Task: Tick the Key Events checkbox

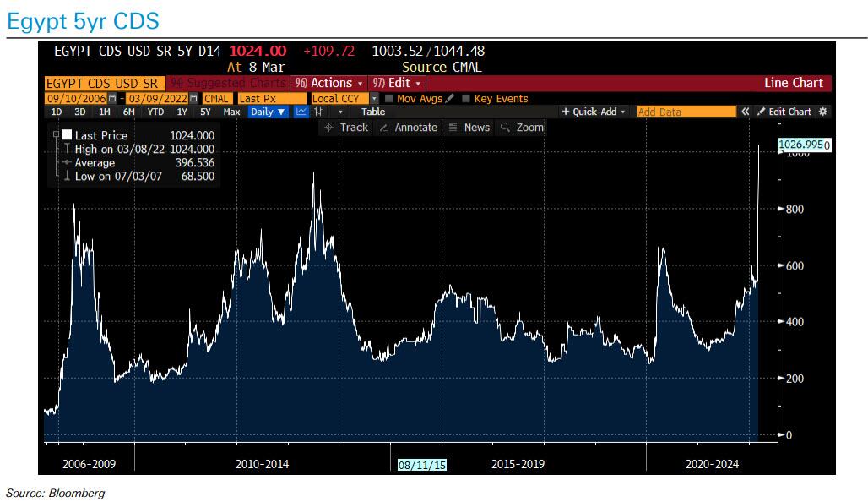Action: 466,99
